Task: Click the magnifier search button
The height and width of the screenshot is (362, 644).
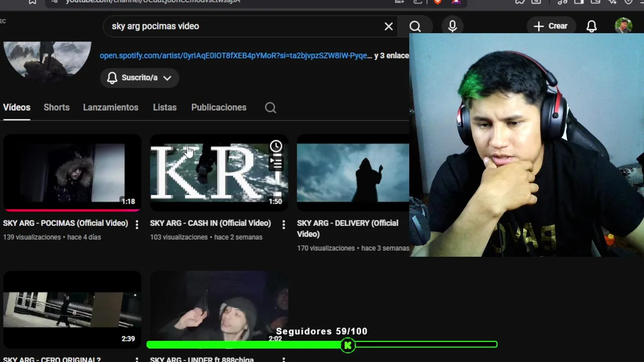Action: click(x=415, y=26)
